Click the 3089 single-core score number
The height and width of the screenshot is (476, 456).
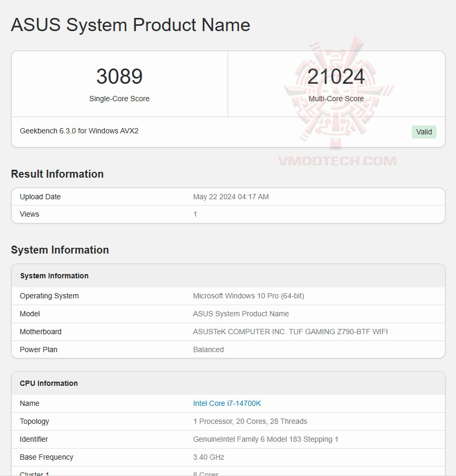(120, 77)
